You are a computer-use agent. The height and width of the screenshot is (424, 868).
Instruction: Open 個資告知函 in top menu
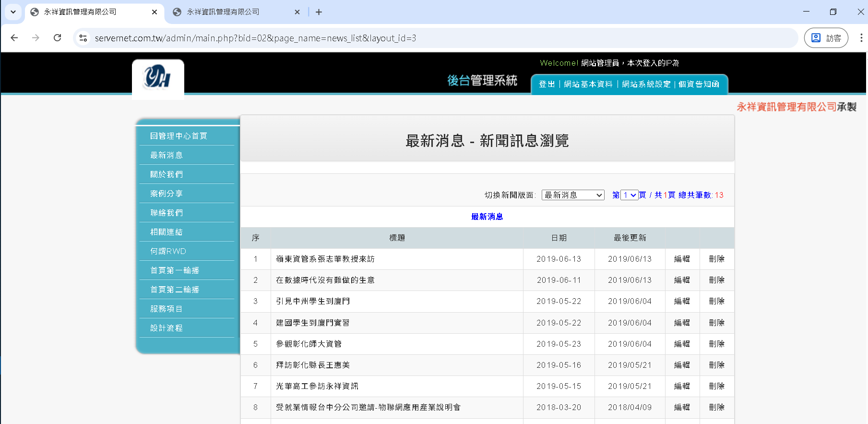pos(699,84)
